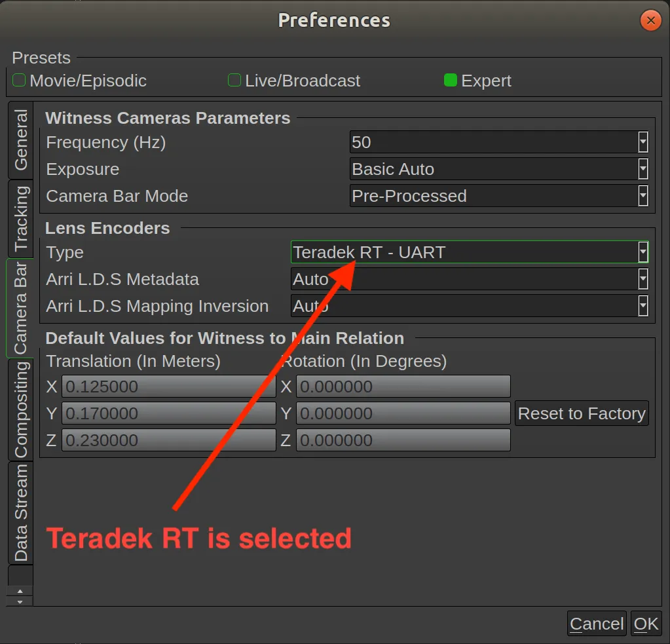Click the Rotation (In Degrees) label

365,362
